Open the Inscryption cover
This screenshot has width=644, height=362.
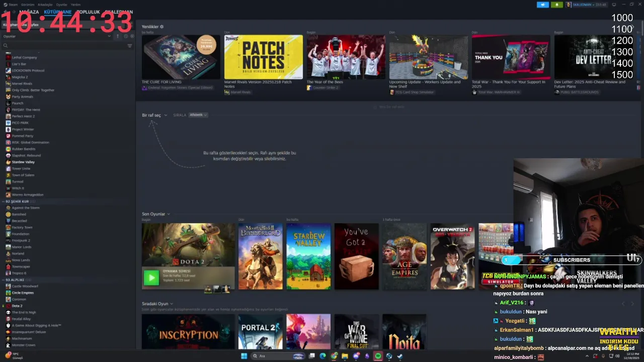(188, 331)
